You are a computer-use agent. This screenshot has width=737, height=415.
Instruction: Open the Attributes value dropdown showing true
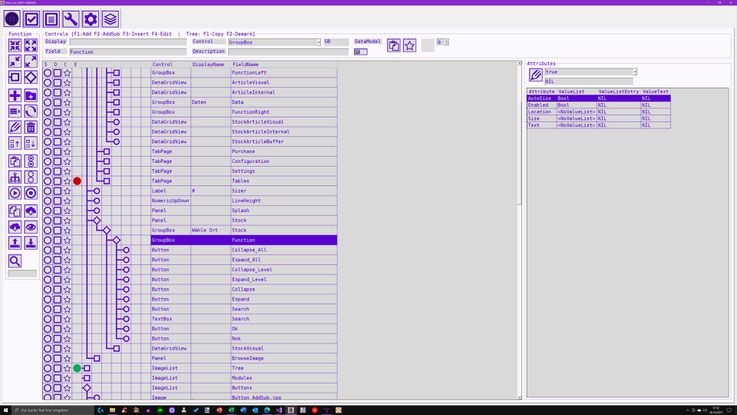[x=590, y=72]
